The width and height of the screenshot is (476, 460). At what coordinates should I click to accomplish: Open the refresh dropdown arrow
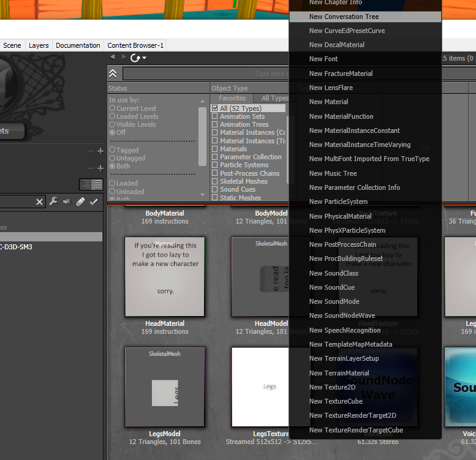144,58
